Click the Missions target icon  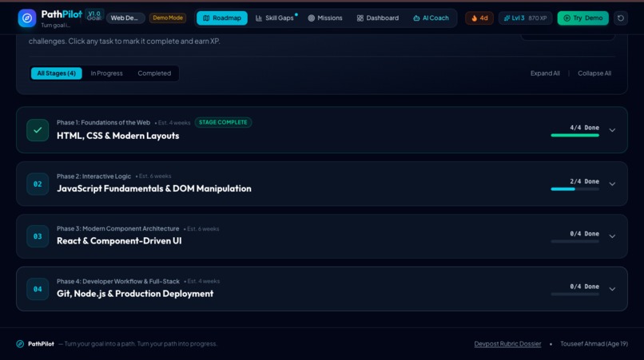[312, 18]
